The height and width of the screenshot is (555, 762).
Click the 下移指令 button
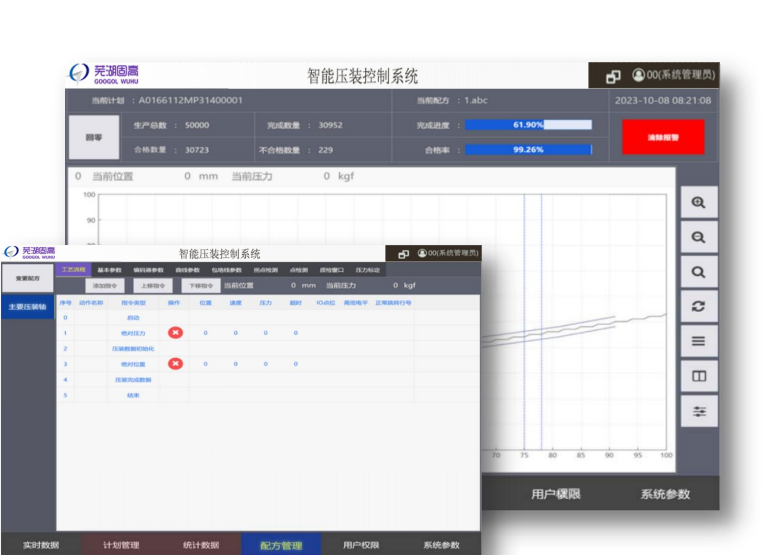(199, 286)
